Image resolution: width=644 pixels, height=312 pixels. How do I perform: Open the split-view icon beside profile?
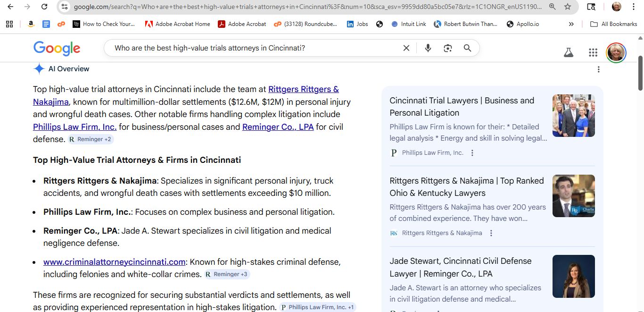click(591, 7)
